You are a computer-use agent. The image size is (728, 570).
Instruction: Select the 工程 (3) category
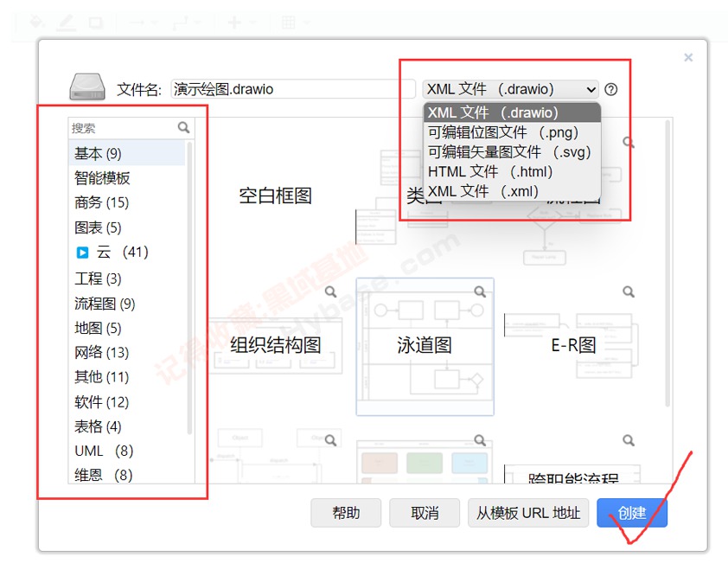[127, 279]
